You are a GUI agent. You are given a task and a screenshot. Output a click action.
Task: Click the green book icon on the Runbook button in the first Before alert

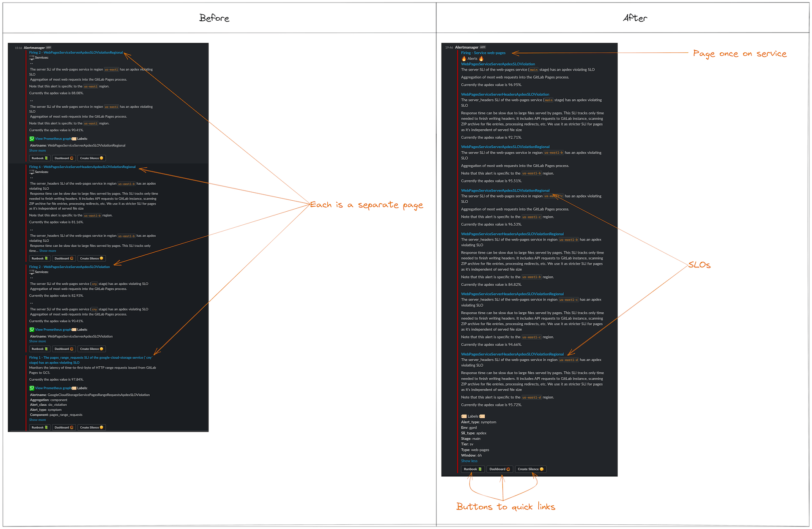click(46, 158)
